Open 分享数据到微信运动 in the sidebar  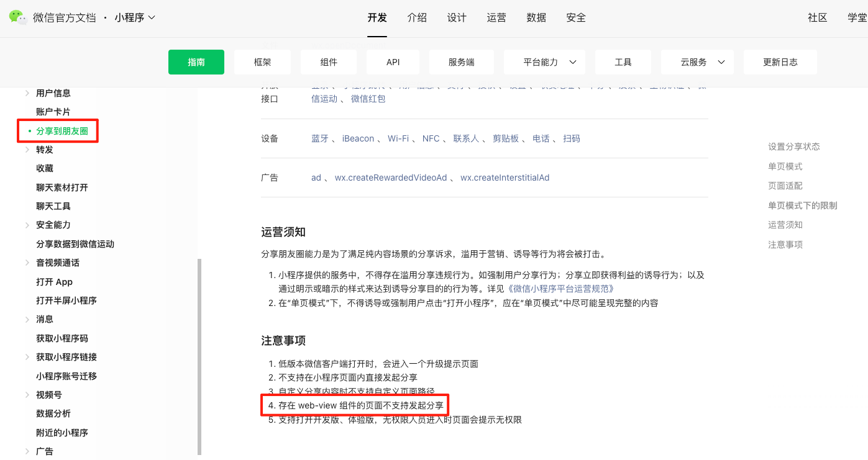(x=75, y=244)
